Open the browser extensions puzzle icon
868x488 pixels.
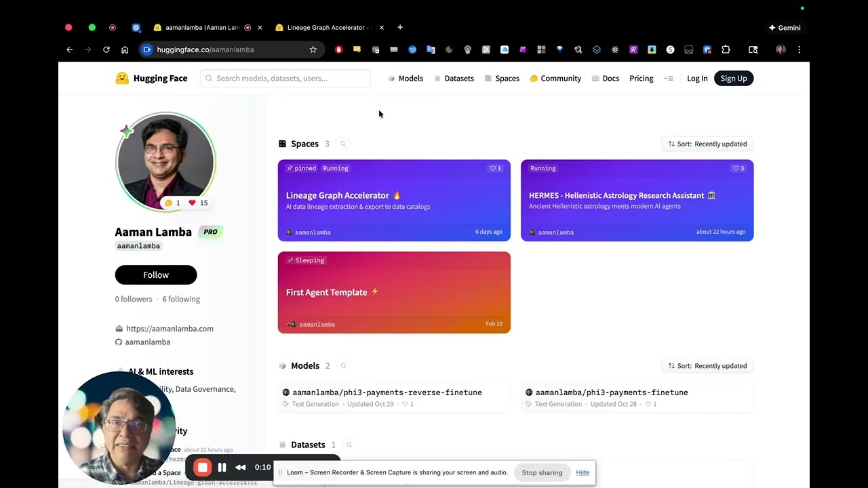(726, 49)
